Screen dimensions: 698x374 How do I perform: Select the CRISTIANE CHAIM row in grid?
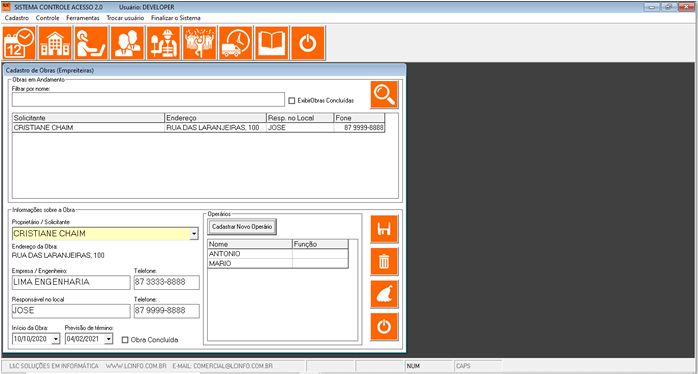(199, 128)
